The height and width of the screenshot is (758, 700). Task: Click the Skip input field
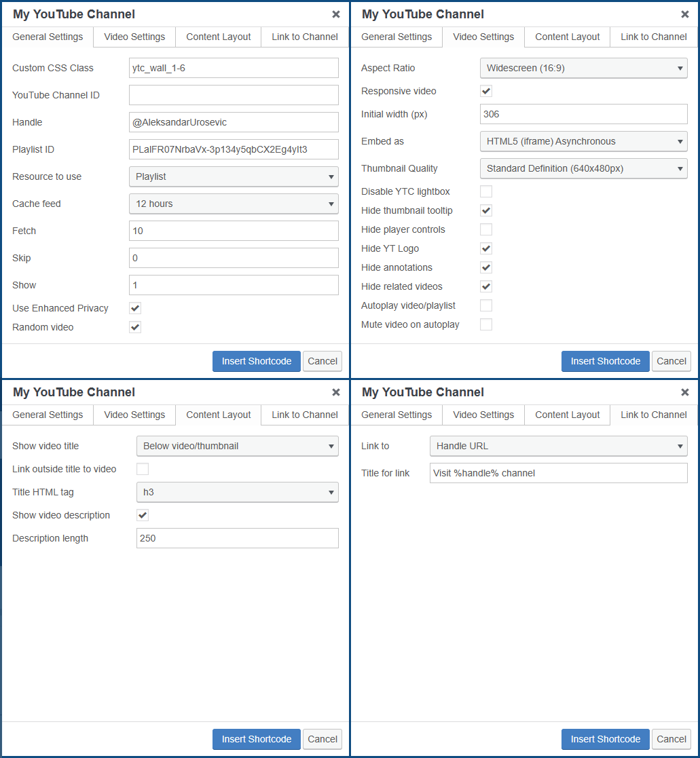click(x=234, y=258)
